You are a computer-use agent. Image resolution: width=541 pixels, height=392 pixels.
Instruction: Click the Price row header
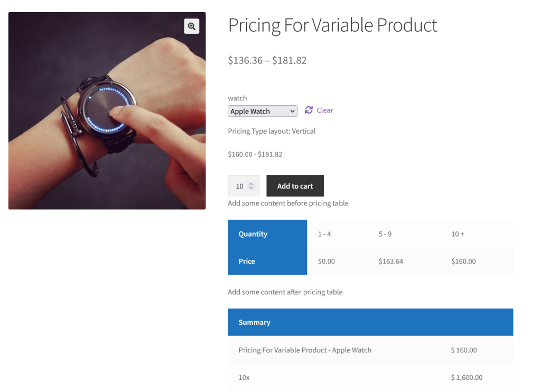(247, 262)
